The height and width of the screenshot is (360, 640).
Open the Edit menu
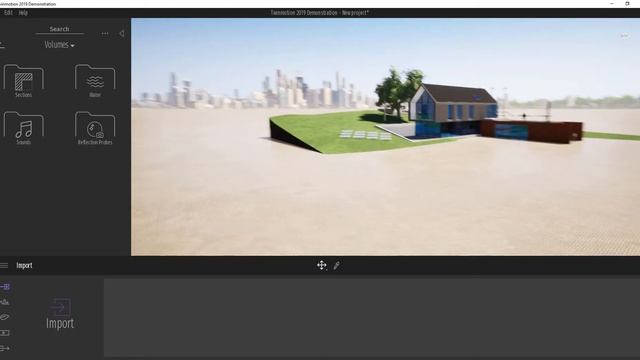tap(8, 13)
